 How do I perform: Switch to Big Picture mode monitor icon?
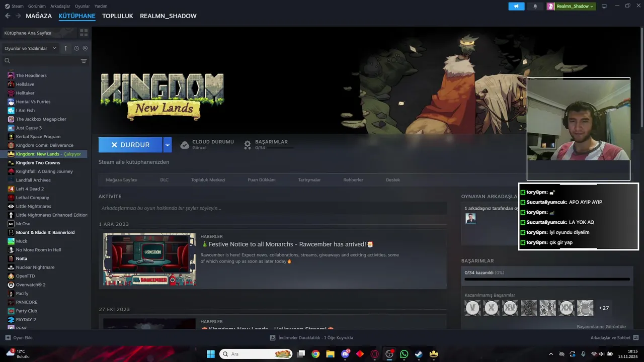pos(604,6)
